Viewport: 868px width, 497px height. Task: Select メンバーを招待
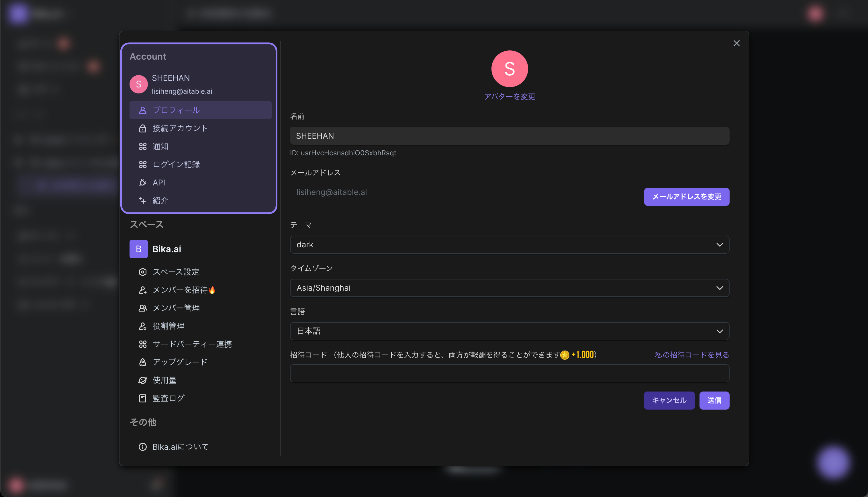coord(200,290)
